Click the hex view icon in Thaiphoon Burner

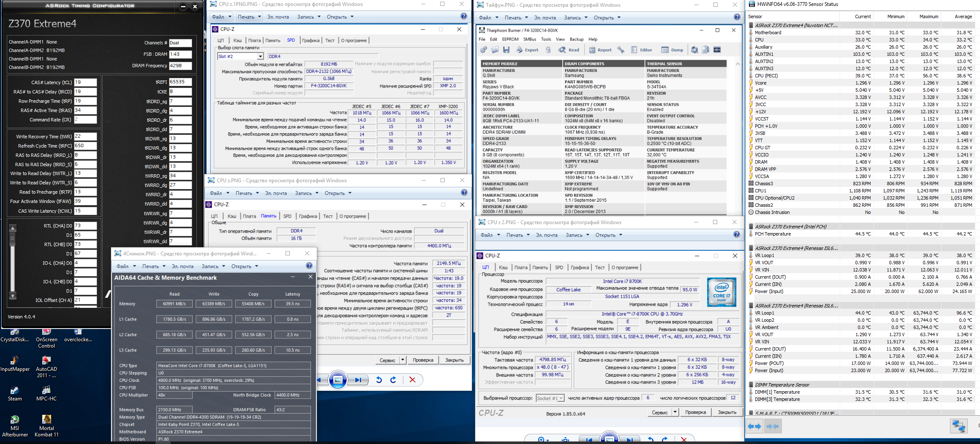(717, 50)
